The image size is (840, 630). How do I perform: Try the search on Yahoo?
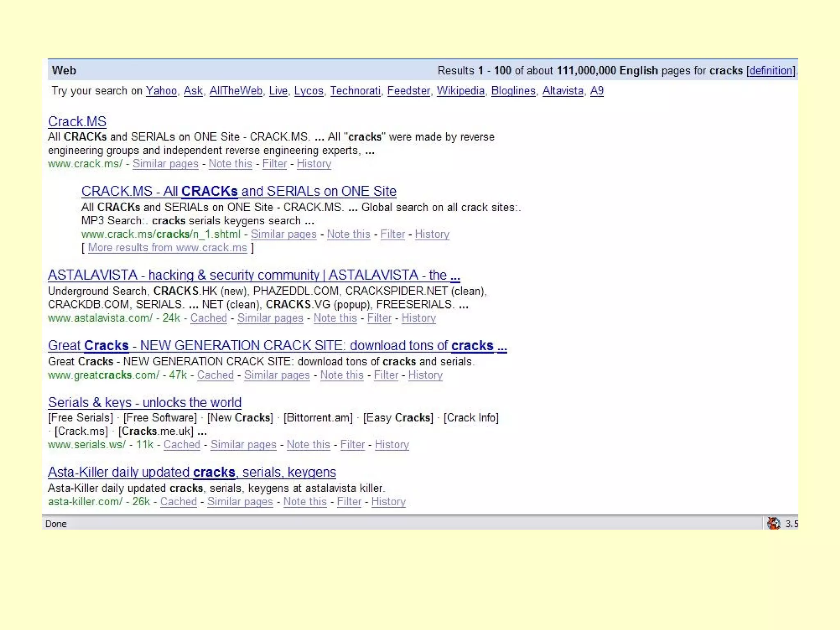[x=161, y=91]
